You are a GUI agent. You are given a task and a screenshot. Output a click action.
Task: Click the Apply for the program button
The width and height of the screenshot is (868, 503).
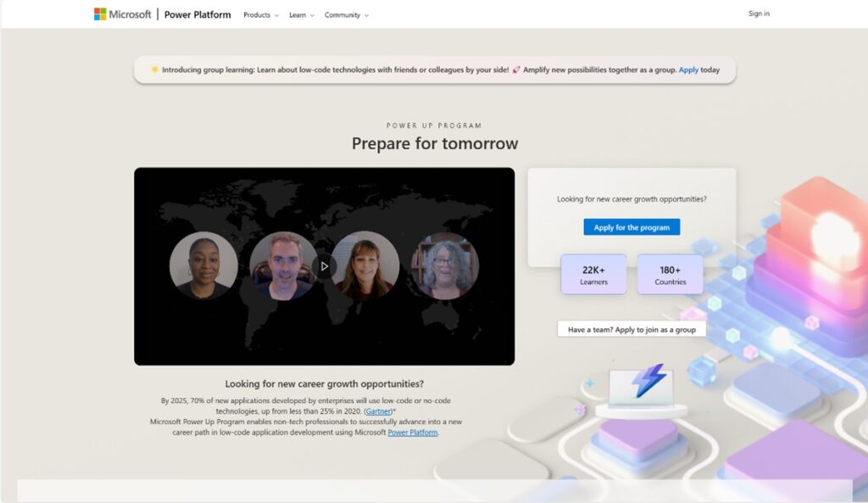[632, 226]
